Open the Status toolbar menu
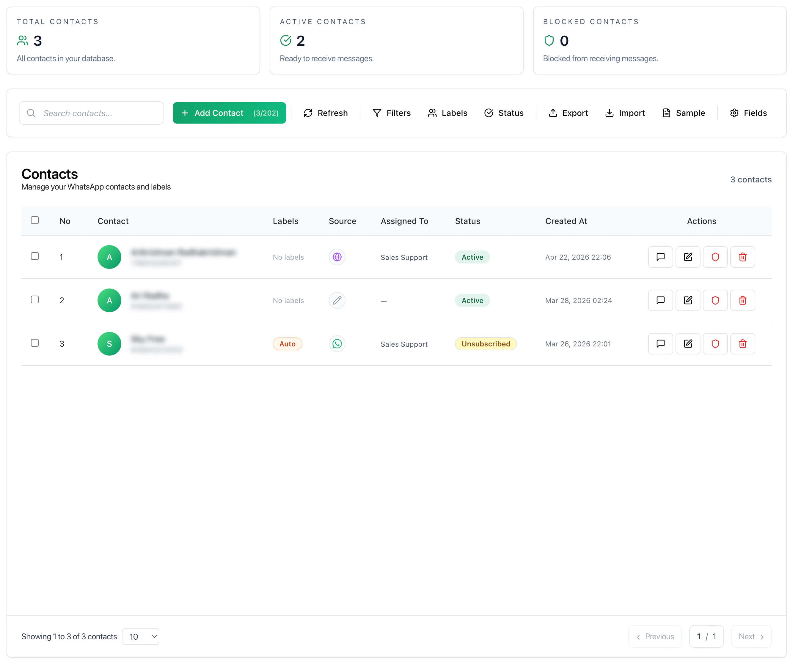Viewport: 801px width, 672px height. (x=504, y=113)
